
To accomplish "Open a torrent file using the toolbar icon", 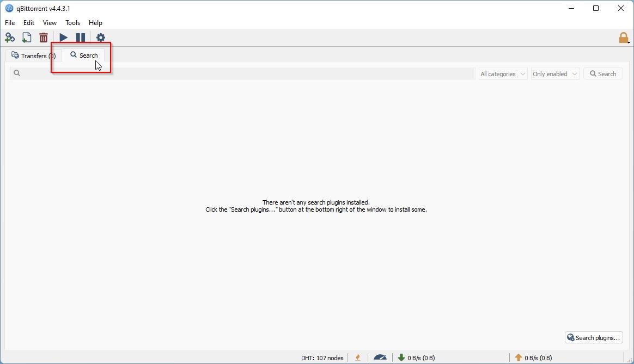I will click(27, 37).
